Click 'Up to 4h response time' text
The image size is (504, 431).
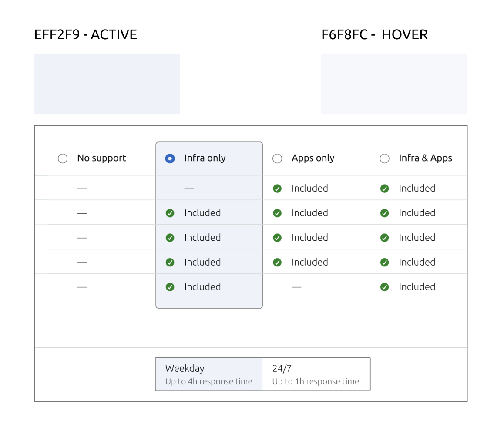(209, 381)
